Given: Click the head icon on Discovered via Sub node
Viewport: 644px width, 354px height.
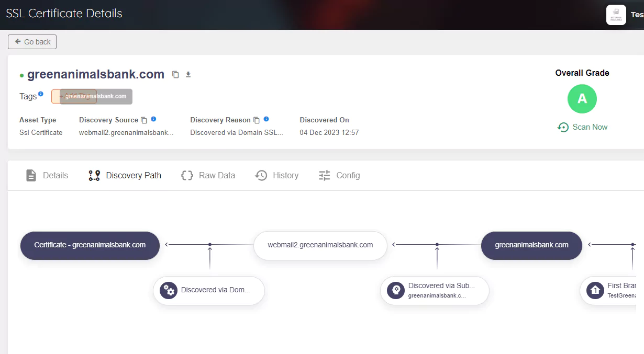Looking at the screenshot, I should point(396,290).
